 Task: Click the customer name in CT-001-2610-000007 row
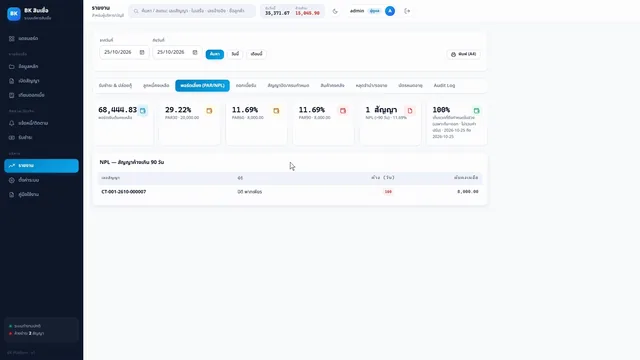pos(250,192)
